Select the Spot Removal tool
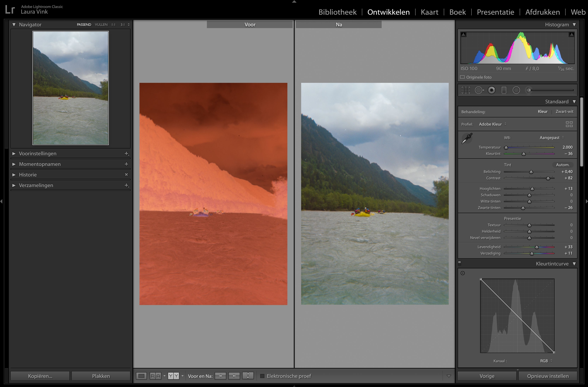Viewport: 588px width, 387px height. tap(479, 90)
